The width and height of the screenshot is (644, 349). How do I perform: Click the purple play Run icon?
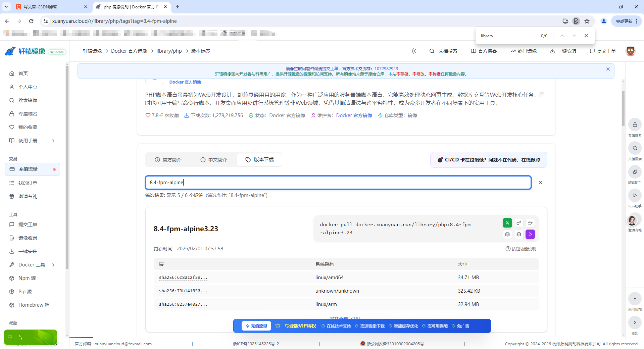[530, 234]
